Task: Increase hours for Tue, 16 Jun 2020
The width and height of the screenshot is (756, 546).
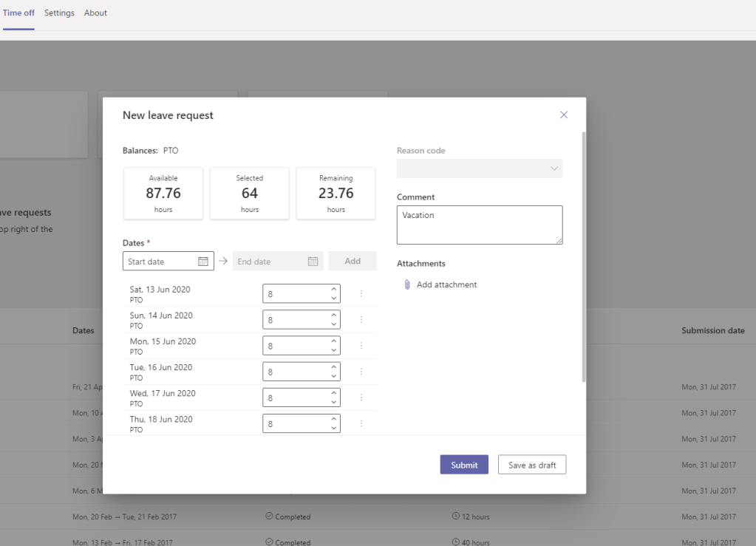Action: (334, 367)
